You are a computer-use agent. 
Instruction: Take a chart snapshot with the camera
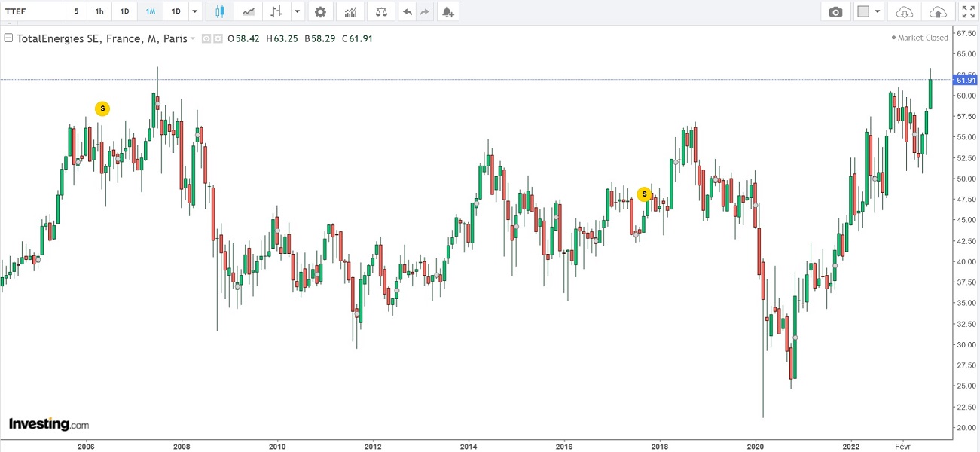pyautogui.click(x=835, y=12)
